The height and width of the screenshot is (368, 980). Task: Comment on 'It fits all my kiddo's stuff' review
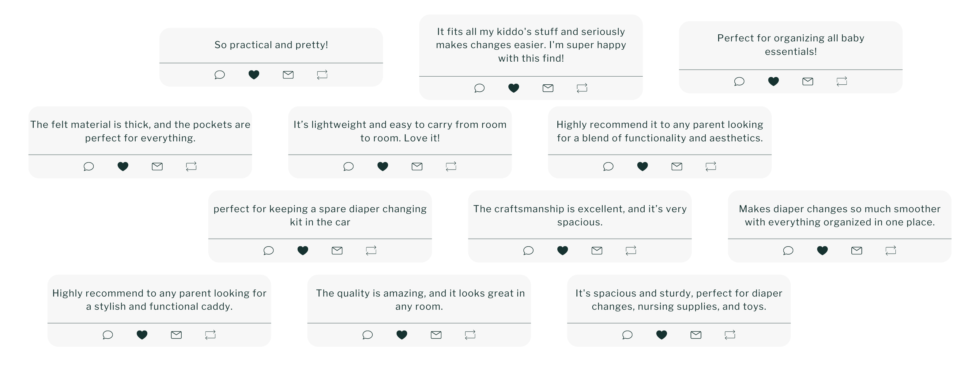(x=479, y=88)
